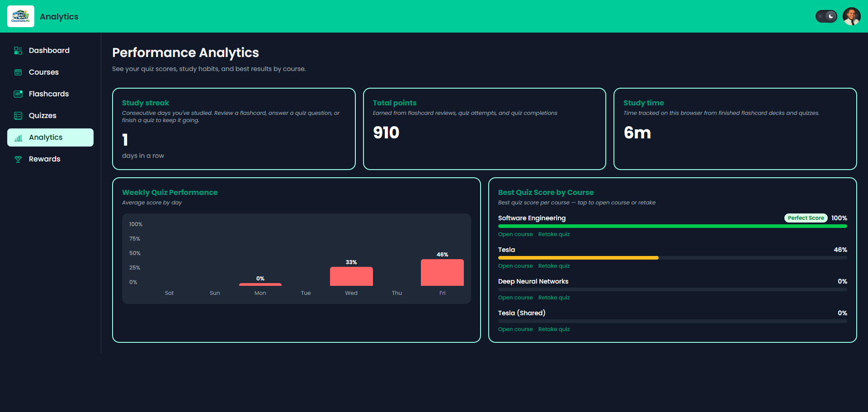Image resolution: width=868 pixels, height=412 pixels.
Task: Toggle the dark mode switch
Action: point(826,16)
